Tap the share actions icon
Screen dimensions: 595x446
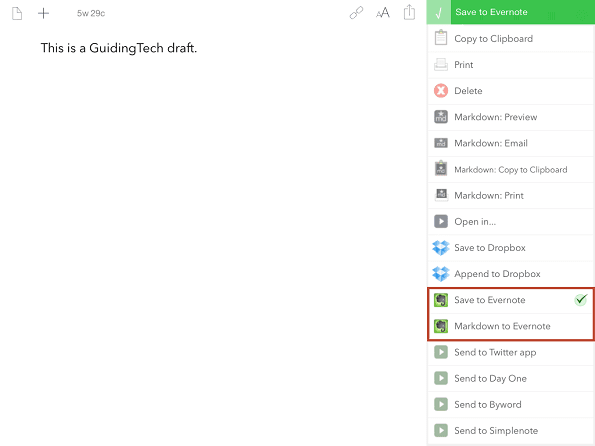pos(409,12)
